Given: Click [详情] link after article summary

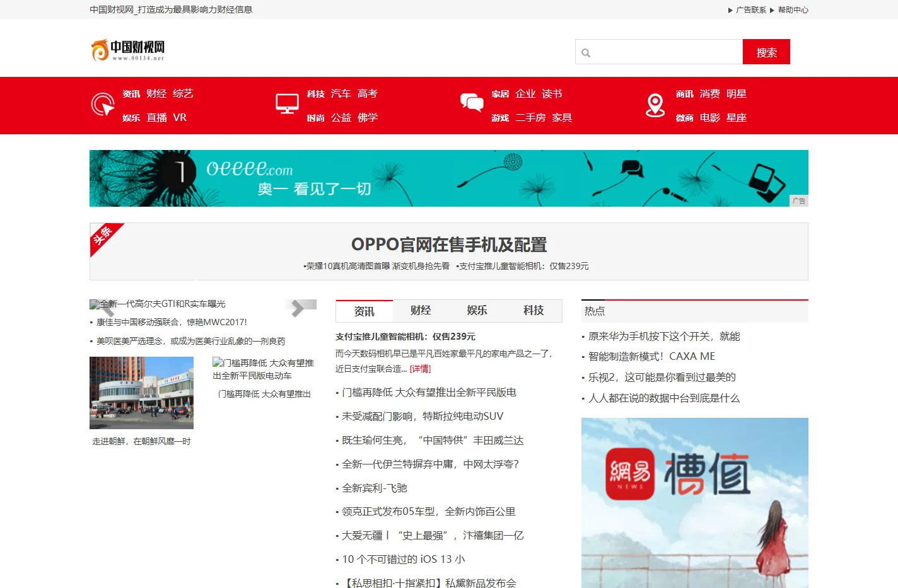Looking at the screenshot, I should tap(420, 369).
